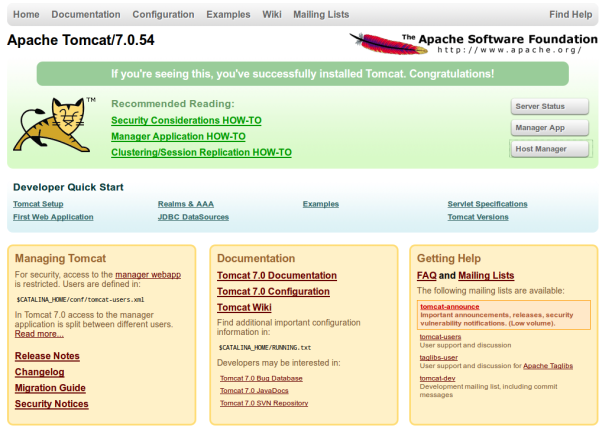The width and height of the screenshot is (599, 432).
Task: Open Tomcat 7.0 Configuration documentation link
Action: click(x=273, y=291)
